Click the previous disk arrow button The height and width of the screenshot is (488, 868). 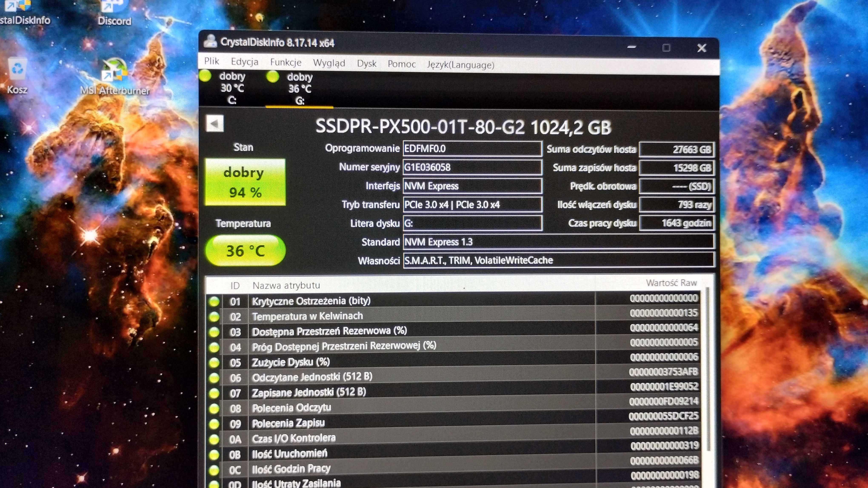(x=215, y=123)
